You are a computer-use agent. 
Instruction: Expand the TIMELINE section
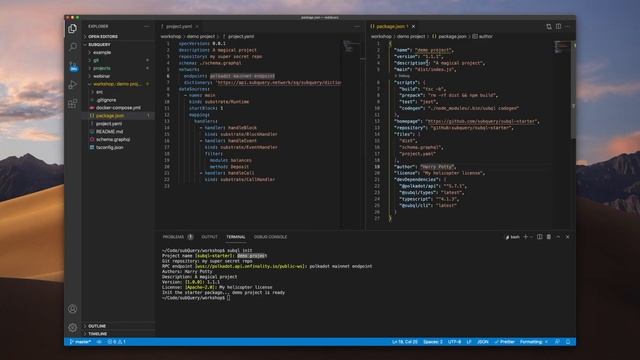point(98,334)
